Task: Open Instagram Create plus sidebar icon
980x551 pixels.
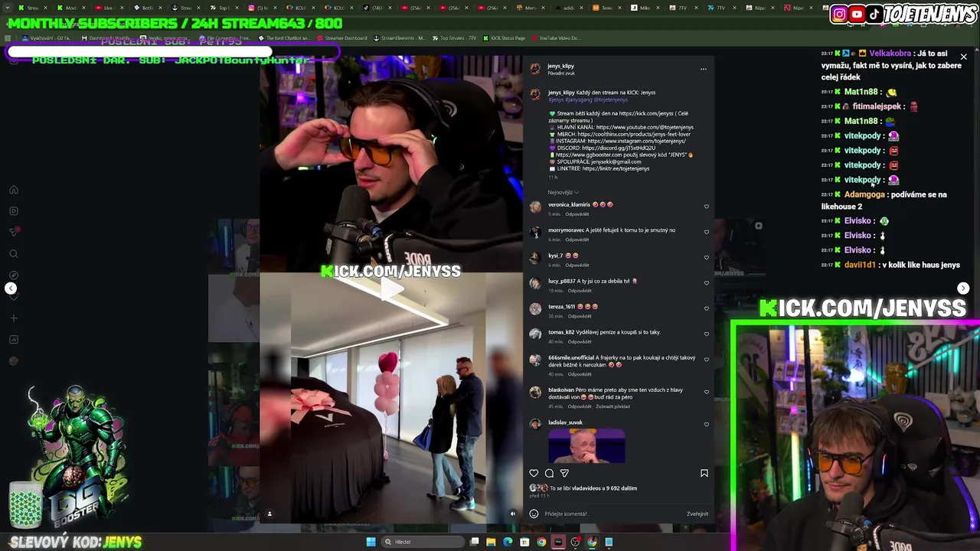Action: [13, 318]
